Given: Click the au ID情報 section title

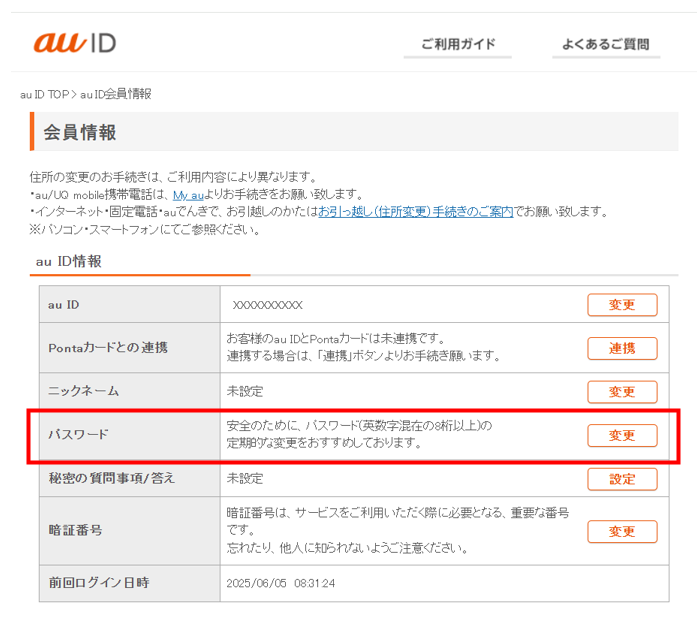Looking at the screenshot, I should pyautogui.click(x=68, y=261).
